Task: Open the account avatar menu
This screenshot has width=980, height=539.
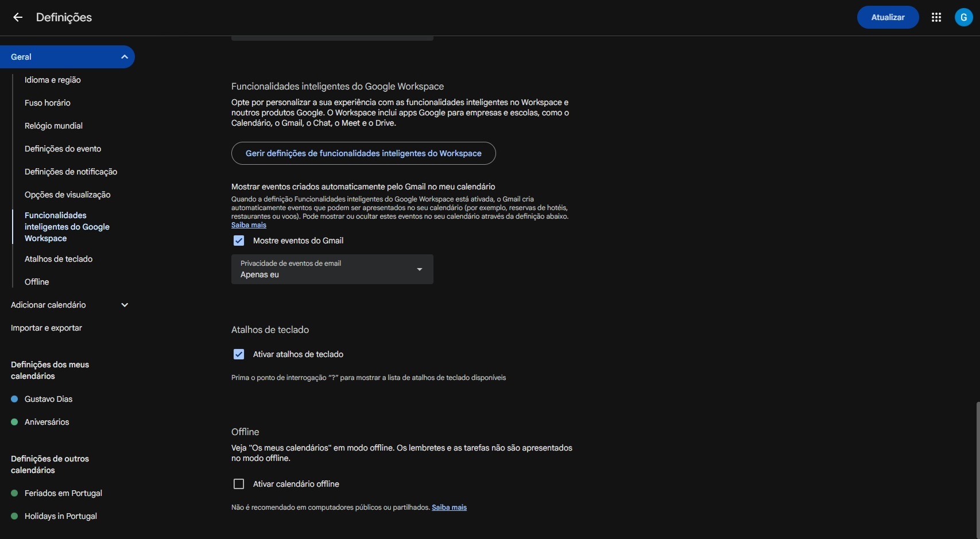Action: (x=963, y=17)
